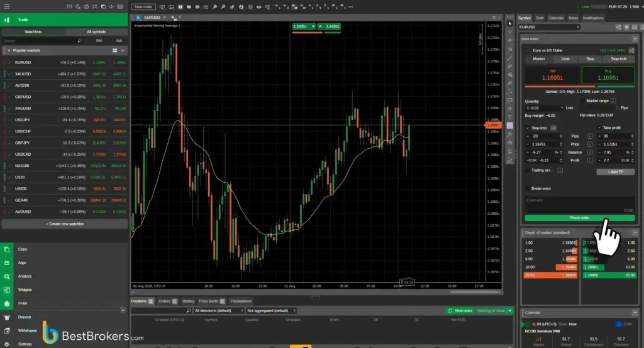
Task: Click the envelope mail icon in top bar
Action: pyautogui.click(x=69, y=6)
